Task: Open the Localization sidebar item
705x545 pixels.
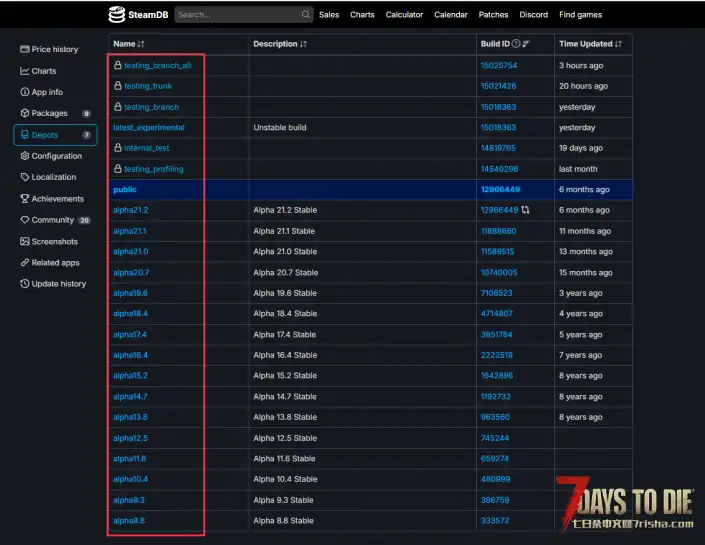Action: tap(48, 177)
